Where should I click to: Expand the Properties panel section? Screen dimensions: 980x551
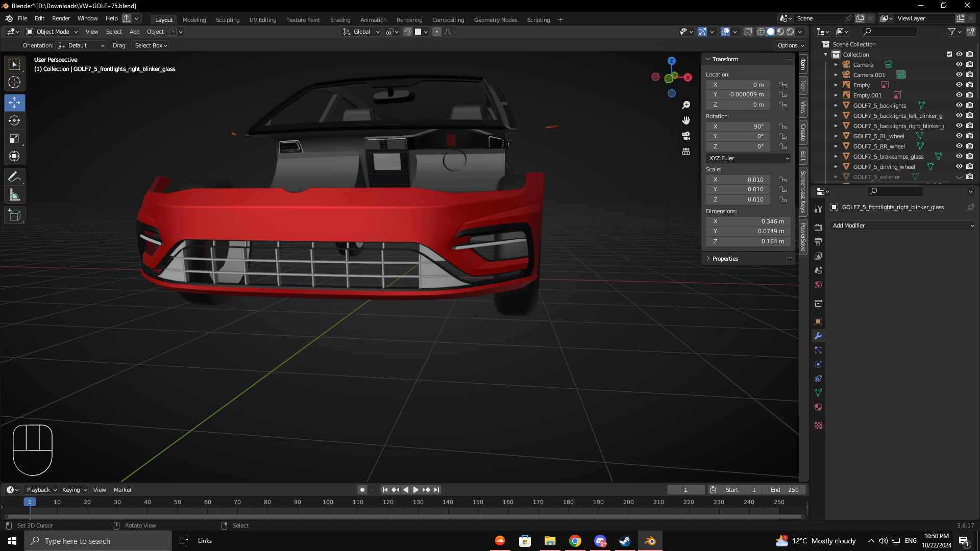tap(725, 259)
